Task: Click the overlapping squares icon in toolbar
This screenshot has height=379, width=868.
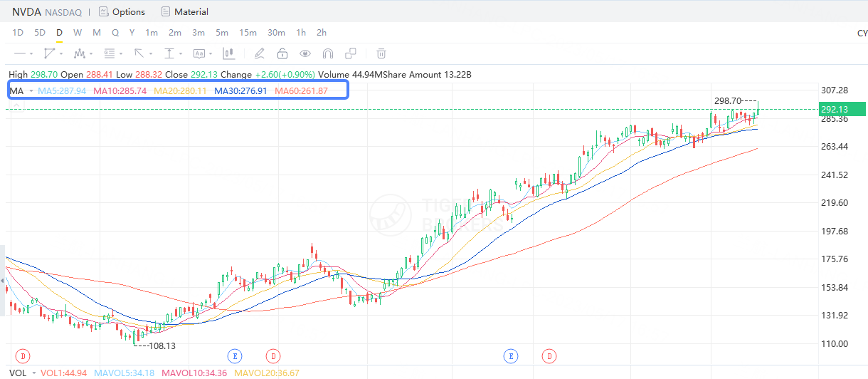Action: pos(351,53)
